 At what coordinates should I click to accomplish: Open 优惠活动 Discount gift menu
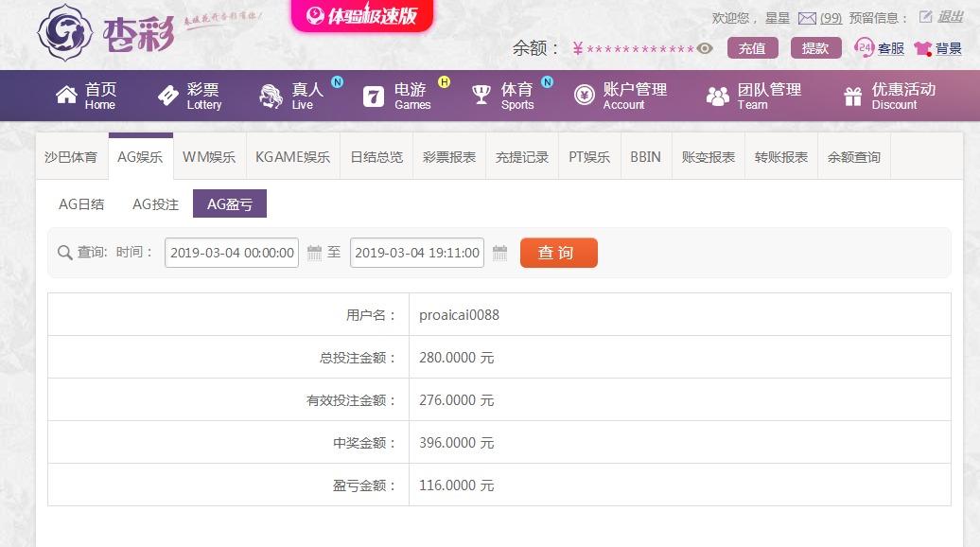890,96
